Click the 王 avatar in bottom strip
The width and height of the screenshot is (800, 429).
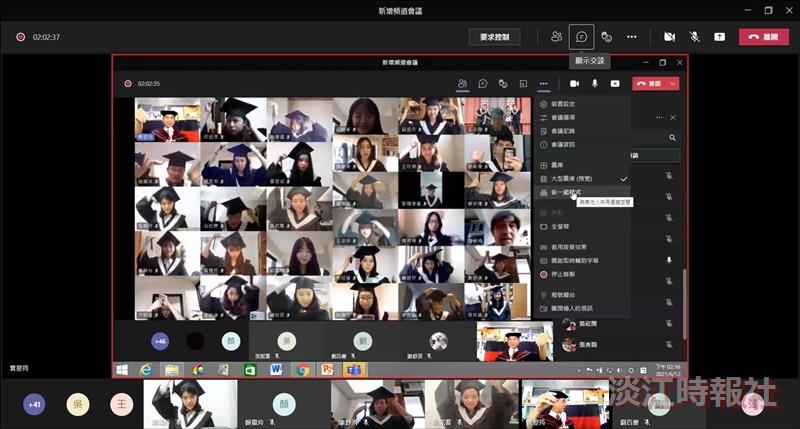pos(121,405)
